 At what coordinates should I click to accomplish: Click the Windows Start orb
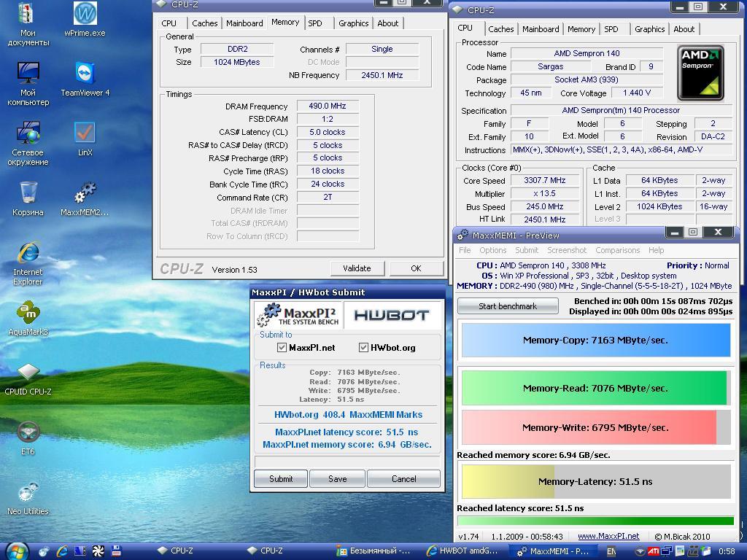click(18, 551)
